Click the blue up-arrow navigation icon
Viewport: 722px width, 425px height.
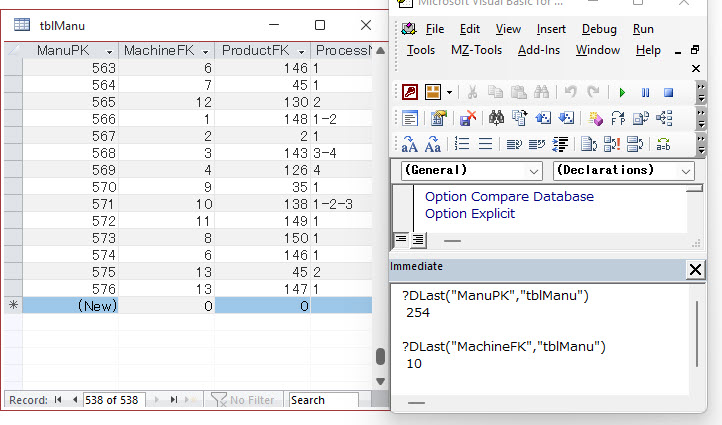click(543, 119)
